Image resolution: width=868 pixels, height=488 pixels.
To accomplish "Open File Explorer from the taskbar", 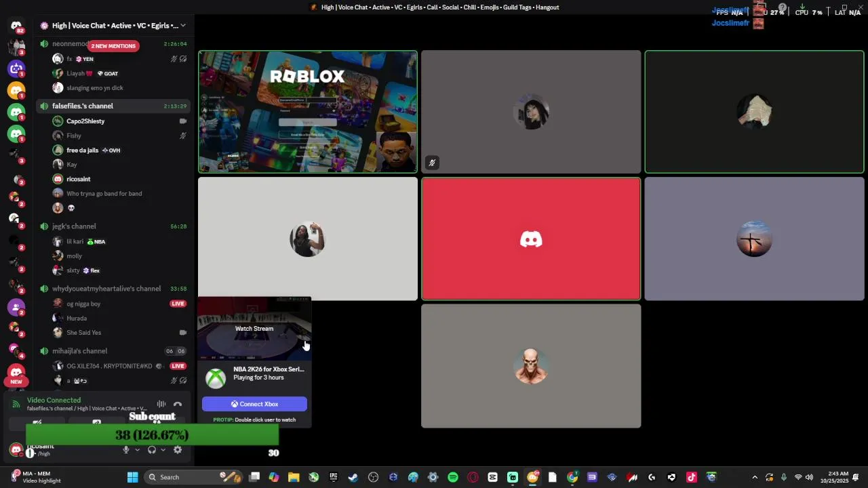I will 294,477.
